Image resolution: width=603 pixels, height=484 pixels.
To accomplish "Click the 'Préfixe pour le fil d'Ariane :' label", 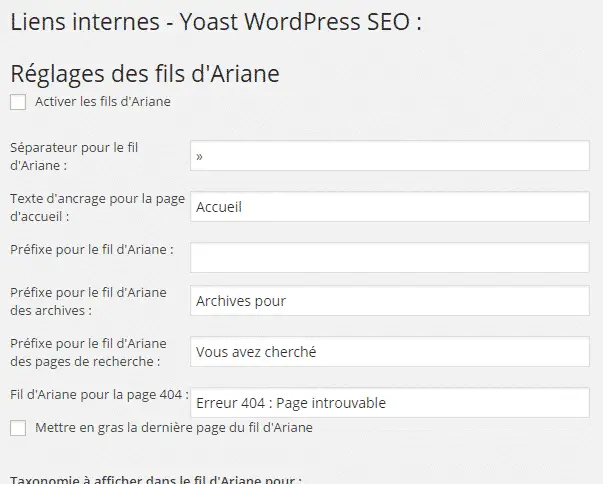I will click(x=92, y=249).
